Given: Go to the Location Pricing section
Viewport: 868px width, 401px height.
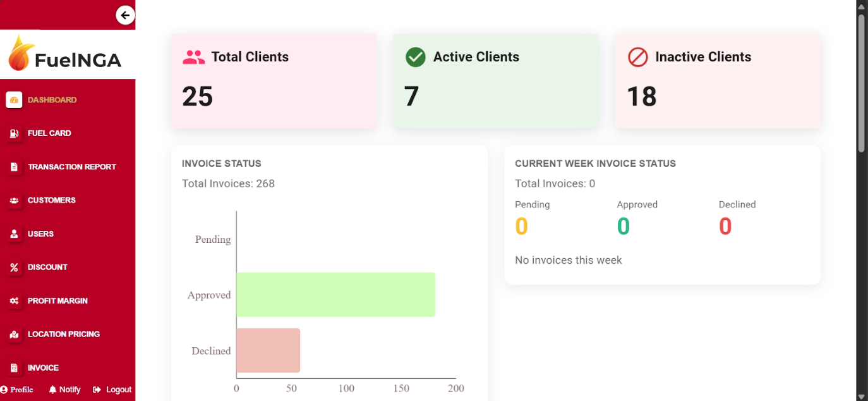Looking at the screenshot, I should [63, 335].
